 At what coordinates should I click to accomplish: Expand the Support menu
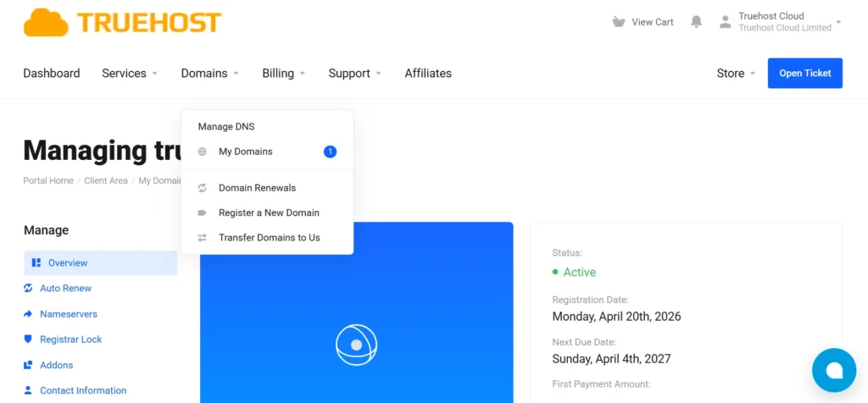pos(355,73)
